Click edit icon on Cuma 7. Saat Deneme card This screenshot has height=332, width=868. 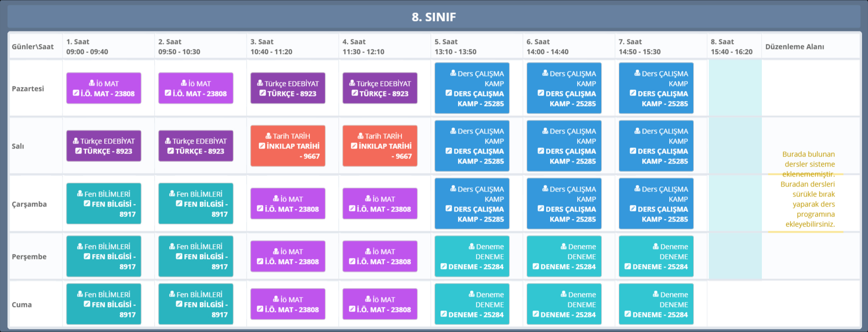628,314
